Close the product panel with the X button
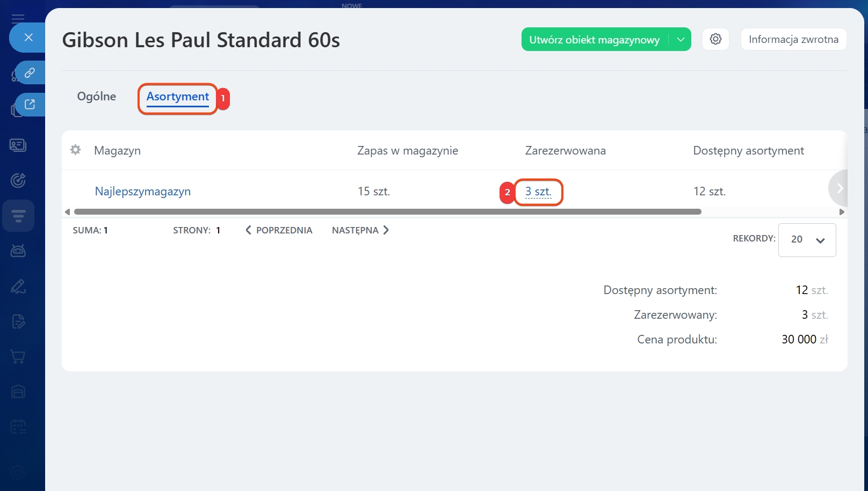 (28, 38)
